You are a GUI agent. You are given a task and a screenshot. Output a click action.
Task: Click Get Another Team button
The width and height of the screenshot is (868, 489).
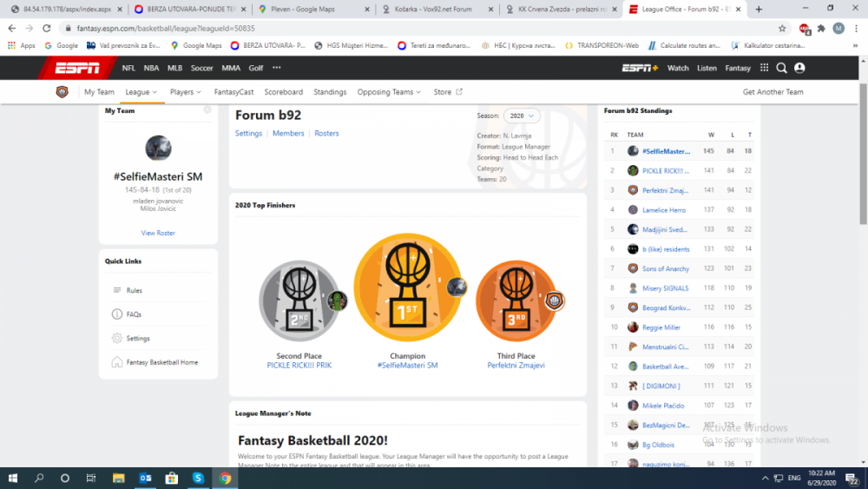tap(773, 92)
